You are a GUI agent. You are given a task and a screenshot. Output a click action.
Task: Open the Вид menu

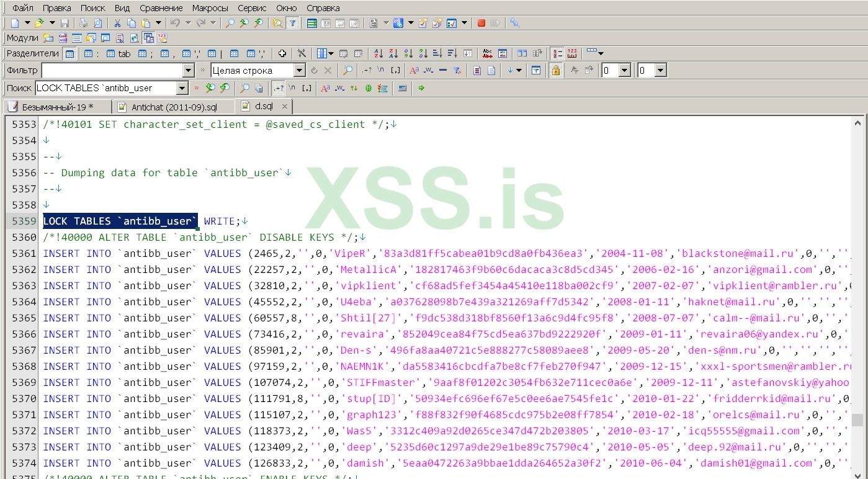(x=122, y=8)
